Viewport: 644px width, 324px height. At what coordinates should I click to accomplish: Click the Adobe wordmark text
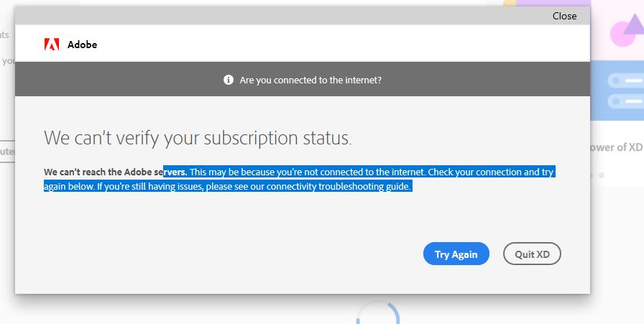click(82, 45)
